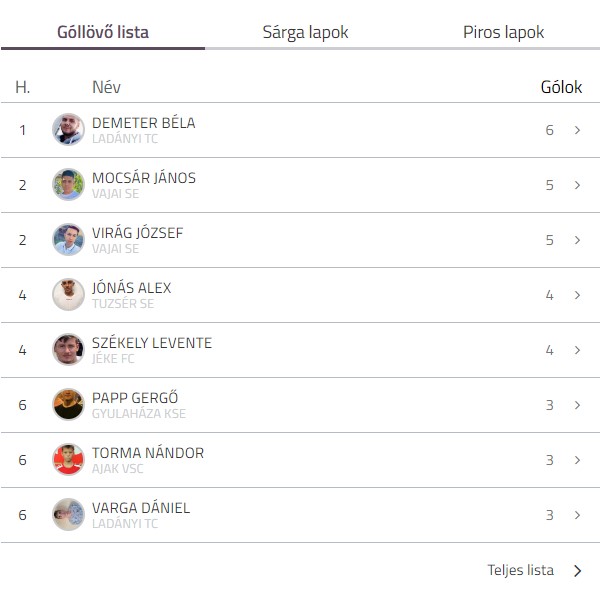Click the SZÉKELY LEVENTE player name

(x=152, y=342)
